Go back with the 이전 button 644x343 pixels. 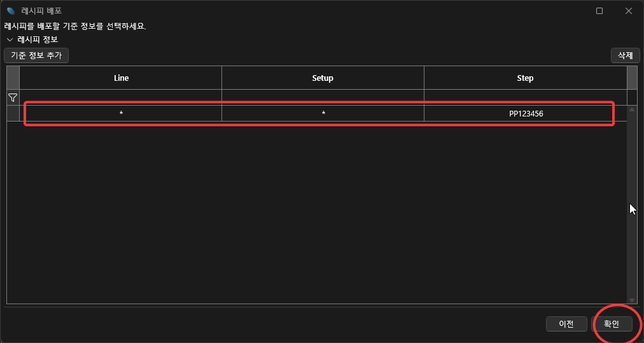[x=566, y=324]
